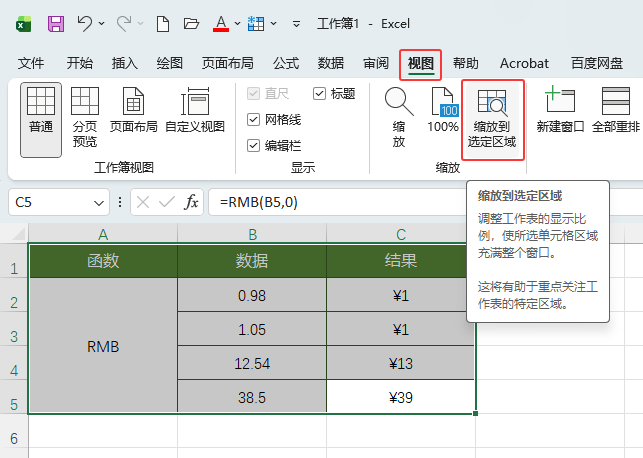This screenshot has height=458, width=643.
Task: Click the result cell ¥39
Action: coord(401,397)
